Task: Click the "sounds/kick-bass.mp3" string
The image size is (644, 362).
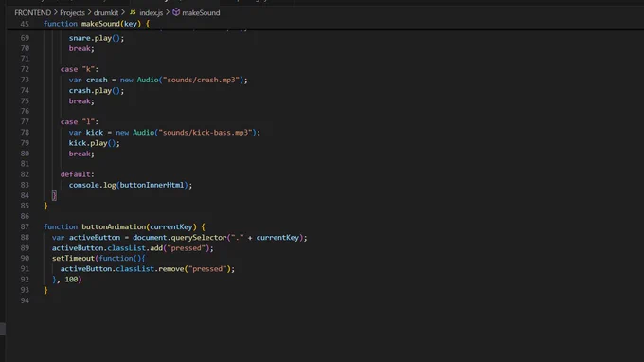Action: click(206, 133)
